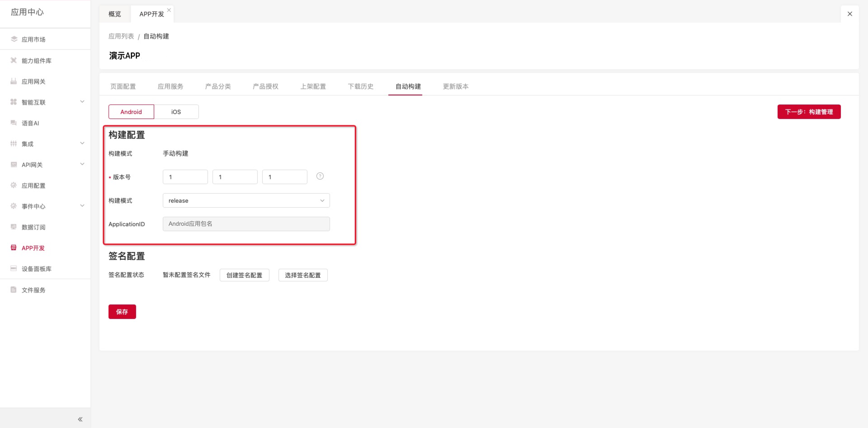The image size is (868, 428).
Task: Click the 设备面板库 sidebar icon
Action: pos(14,269)
